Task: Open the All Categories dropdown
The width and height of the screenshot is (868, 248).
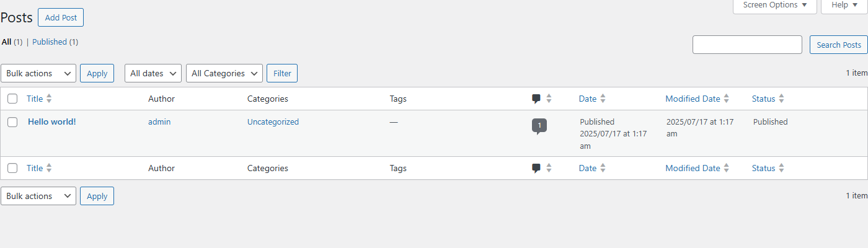Action: tap(224, 73)
